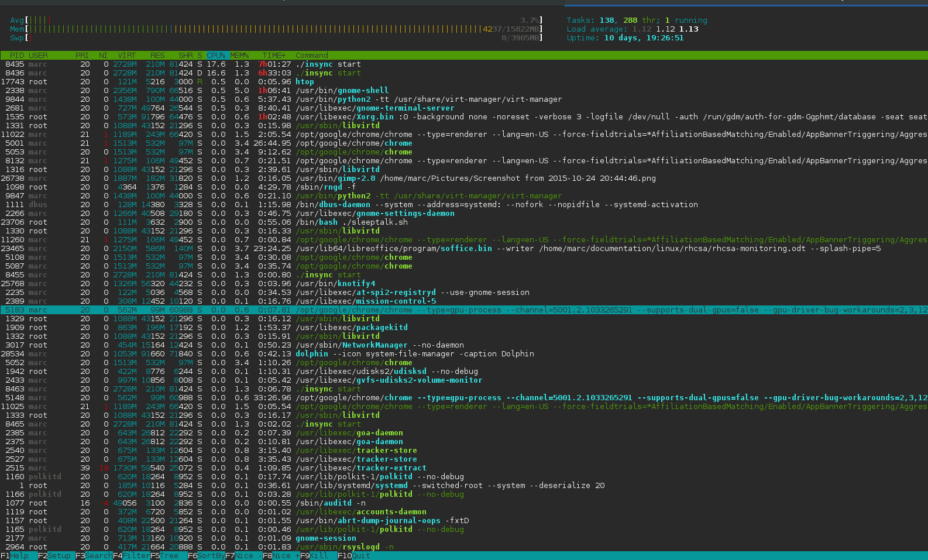The width and height of the screenshot is (928, 560).
Task: Select the gnome-settings-daemon process row
Action: tap(464, 214)
